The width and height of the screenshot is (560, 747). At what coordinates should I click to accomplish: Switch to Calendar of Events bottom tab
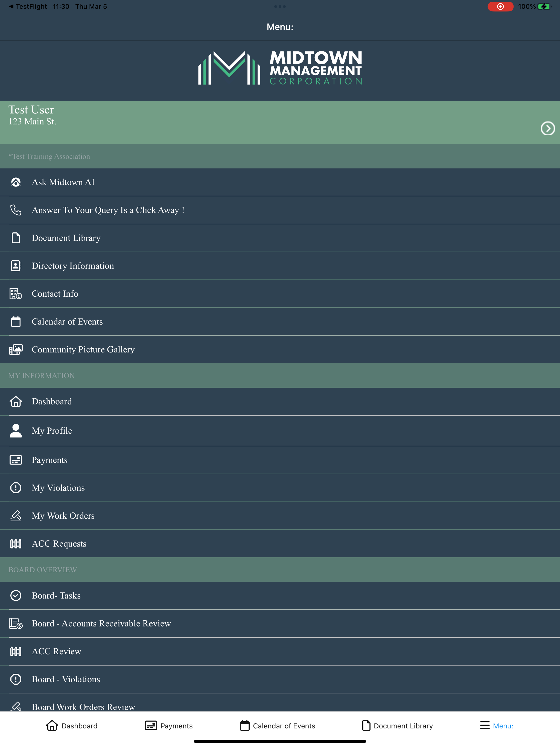click(x=277, y=725)
